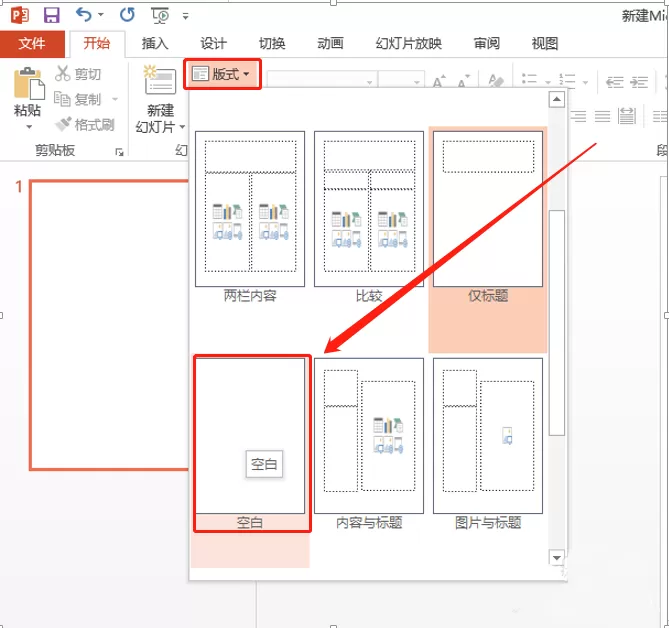Viewport: 669px width, 628px height.
Task: Open the 视图 tab
Action: [545, 43]
